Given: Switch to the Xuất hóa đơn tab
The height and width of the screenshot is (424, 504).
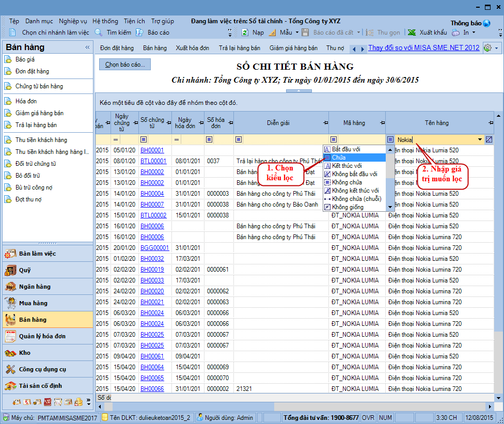Looking at the screenshot, I should click(192, 48).
